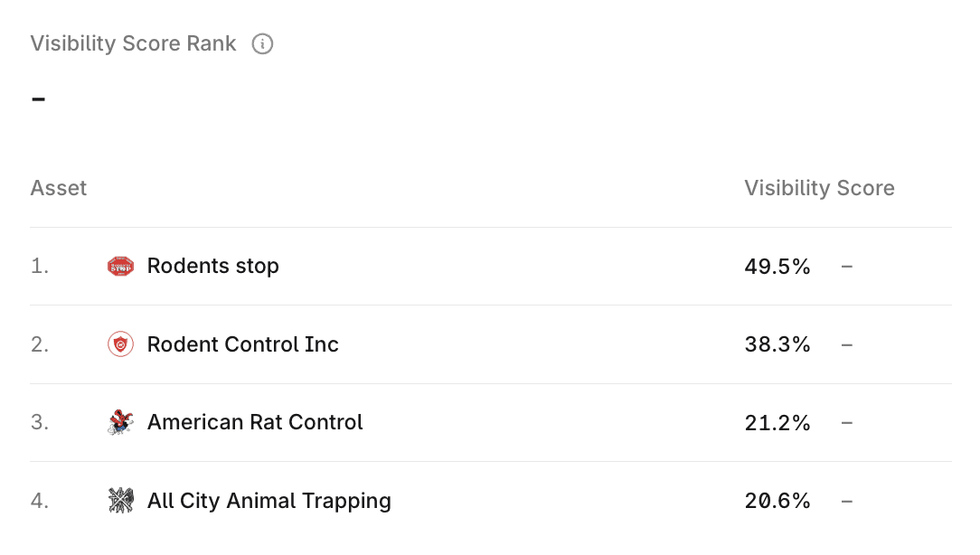Click the Visibility Score Rank title

(x=133, y=43)
